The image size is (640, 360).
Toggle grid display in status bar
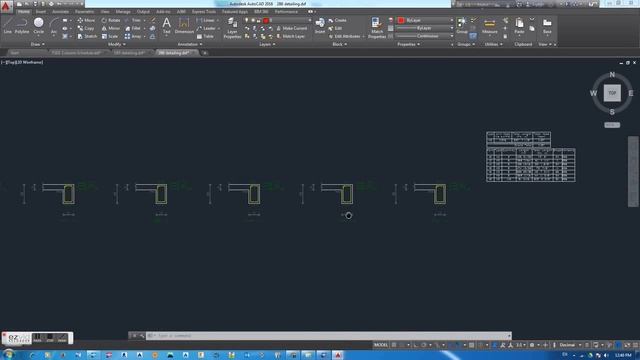(394, 345)
